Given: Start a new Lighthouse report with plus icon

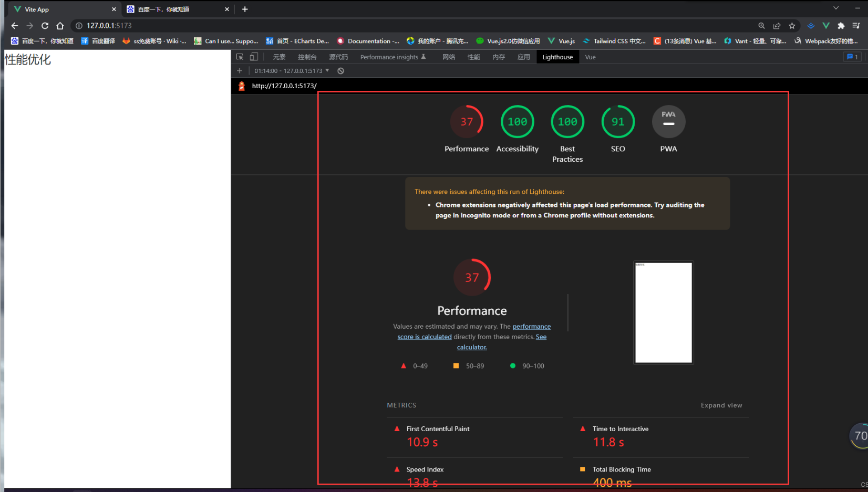Looking at the screenshot, I should [240, 71].
